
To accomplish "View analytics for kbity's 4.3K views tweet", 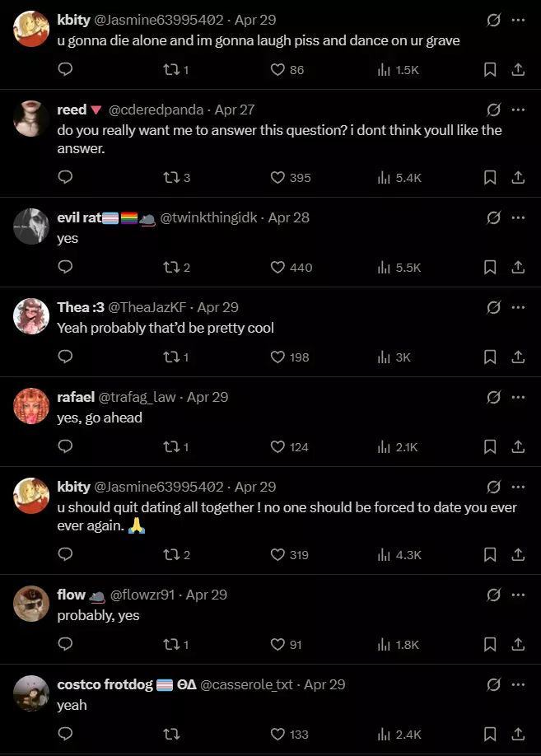I will click(x=399, y=554).
